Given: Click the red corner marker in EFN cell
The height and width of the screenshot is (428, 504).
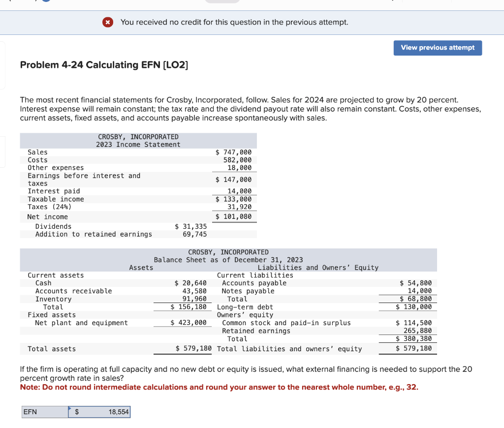Looking at the screenshot, I should [x=70, y=408].
